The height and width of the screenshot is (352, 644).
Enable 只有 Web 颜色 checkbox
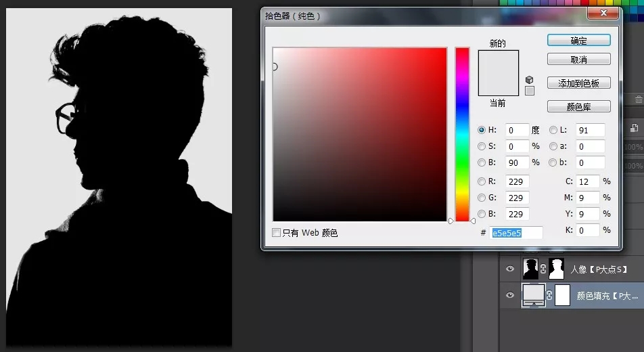[277, 233]
